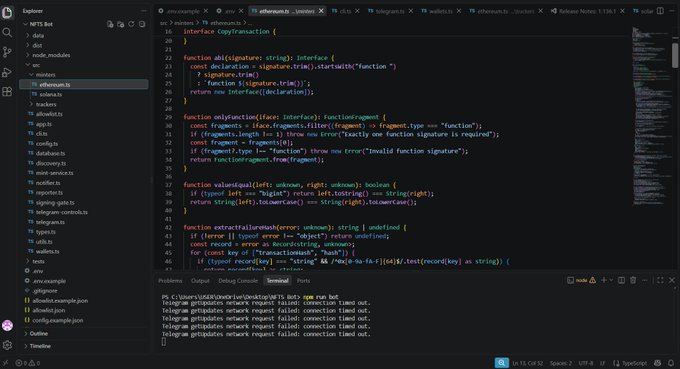
Task: Split the terminal pane
Action: click(x=621, y=281)
